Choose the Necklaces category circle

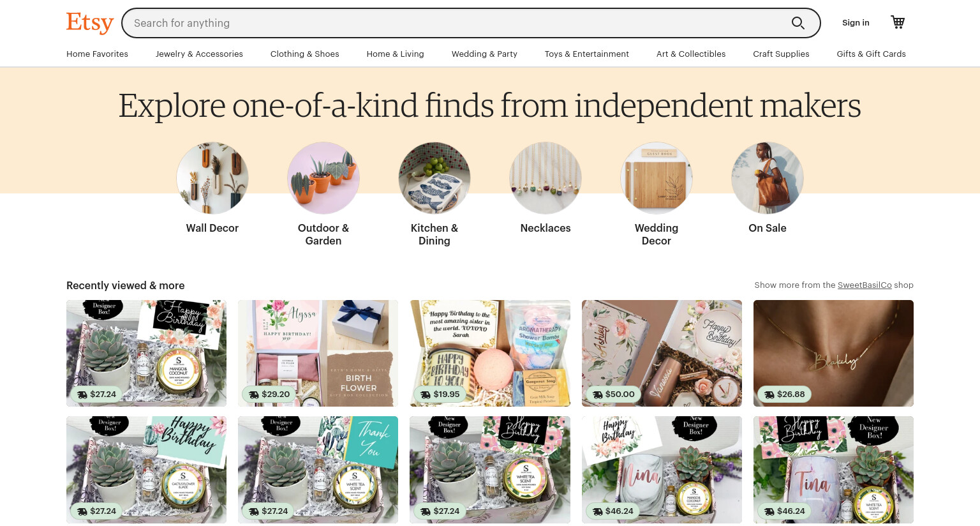click(546, 178)
